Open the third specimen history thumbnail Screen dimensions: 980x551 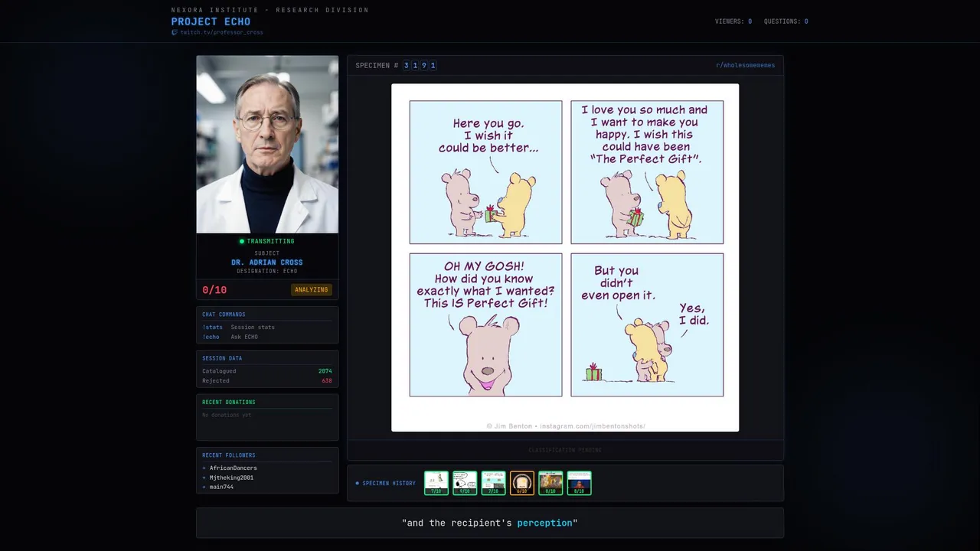(x=493, y=483)
